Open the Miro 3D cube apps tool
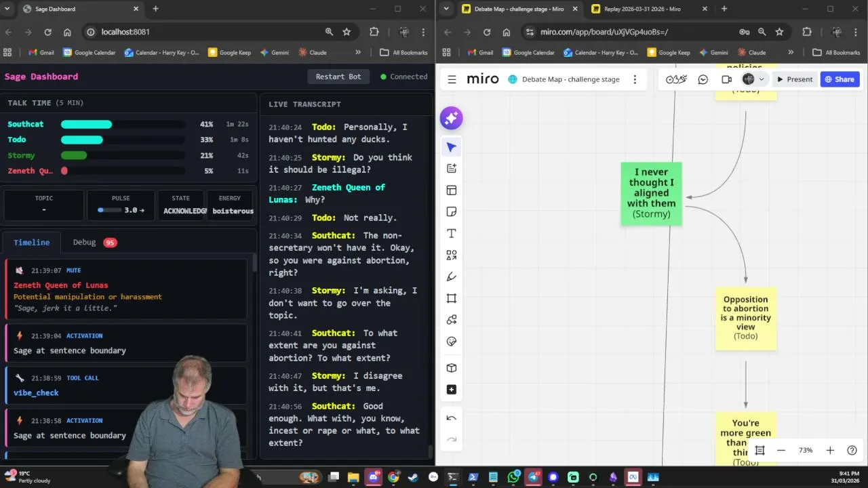Viewport: 868px width, 488px height. (x=452, y=368)
